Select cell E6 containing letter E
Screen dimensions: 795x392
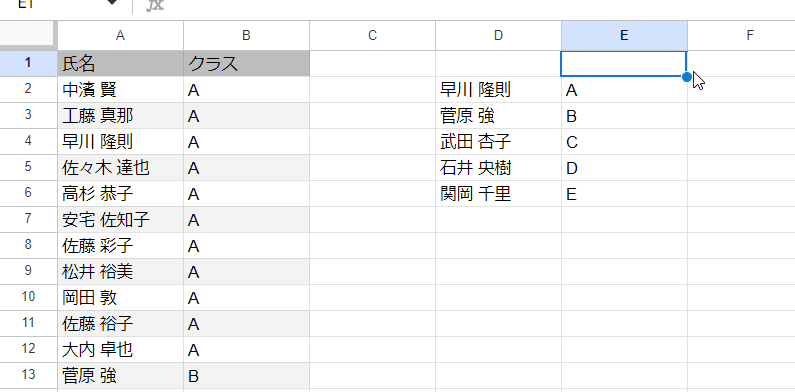pos(624,194)
